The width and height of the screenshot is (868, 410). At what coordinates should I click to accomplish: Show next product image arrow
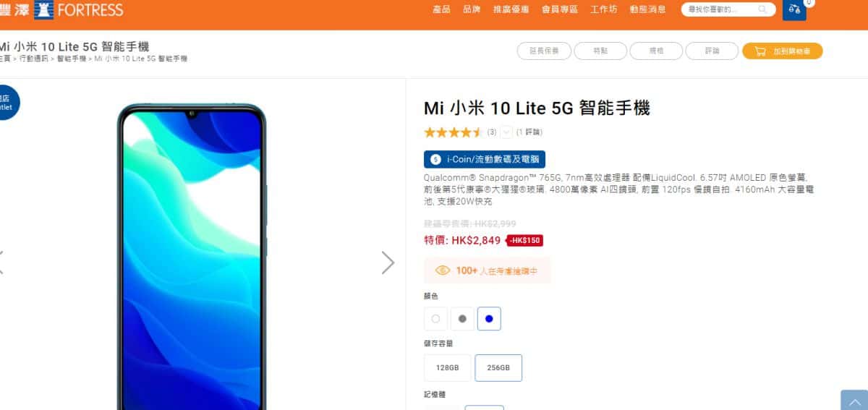pos(388,262)
